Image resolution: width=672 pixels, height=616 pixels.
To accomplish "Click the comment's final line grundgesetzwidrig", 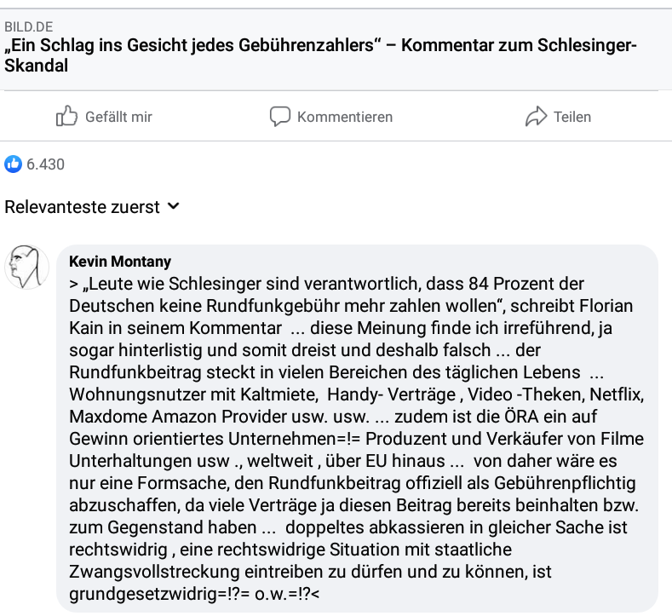I will (194, 594).
